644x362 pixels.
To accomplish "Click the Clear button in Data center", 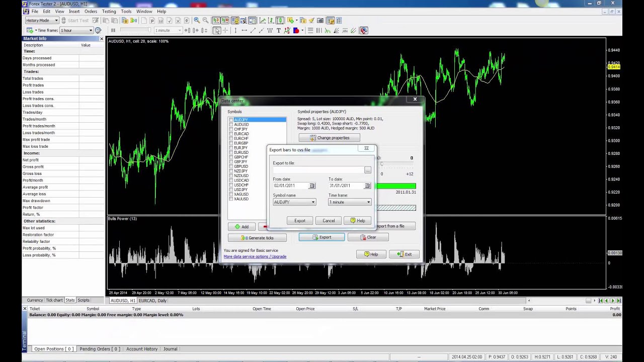I will coord(368,237).
